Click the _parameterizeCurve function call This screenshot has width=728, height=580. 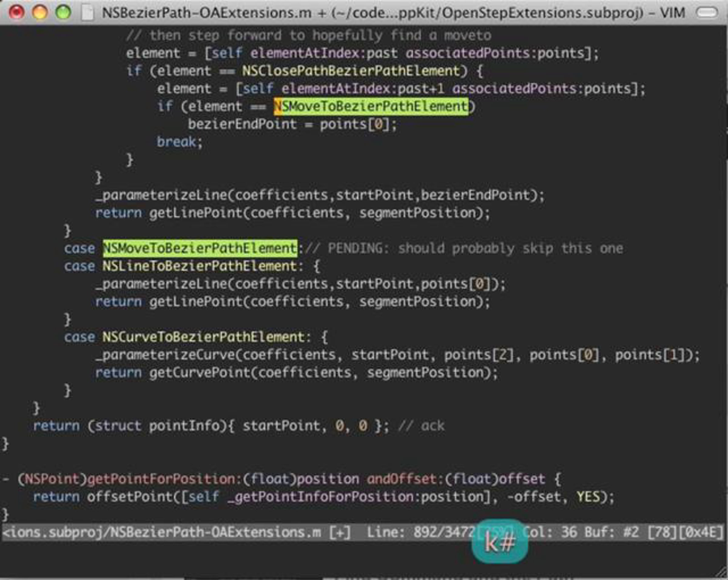pos(165,355)
